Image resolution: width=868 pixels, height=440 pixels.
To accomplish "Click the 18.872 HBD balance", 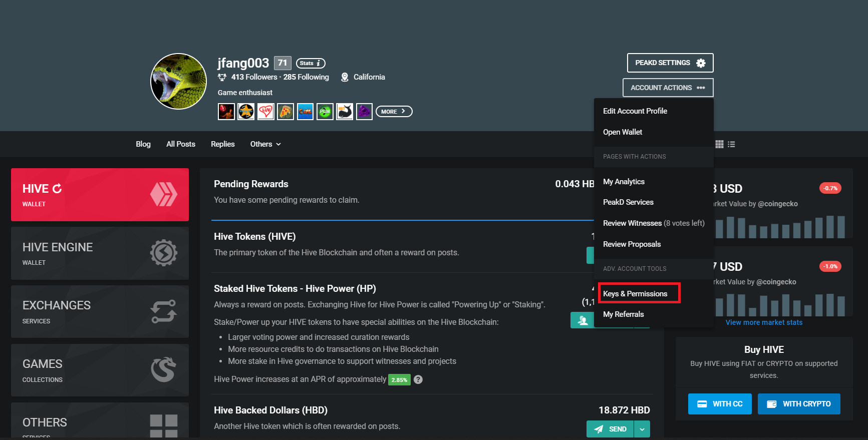I will [x=624, y=410].
